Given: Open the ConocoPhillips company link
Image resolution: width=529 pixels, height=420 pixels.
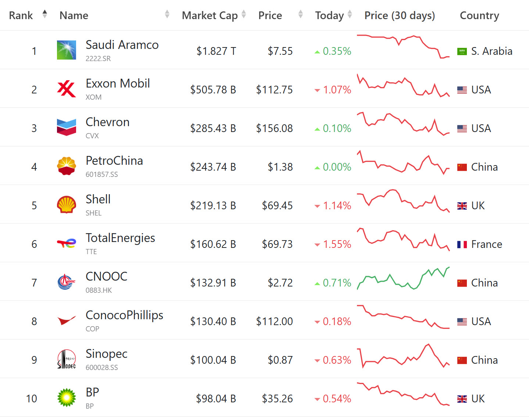Looking at the screenshot, I should 124,315.
